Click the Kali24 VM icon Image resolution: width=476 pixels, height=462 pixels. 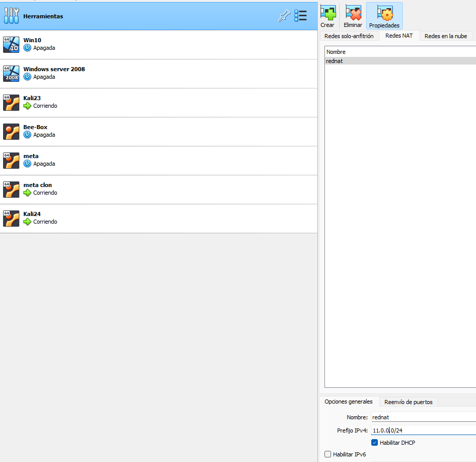click(x=11, y=219)
